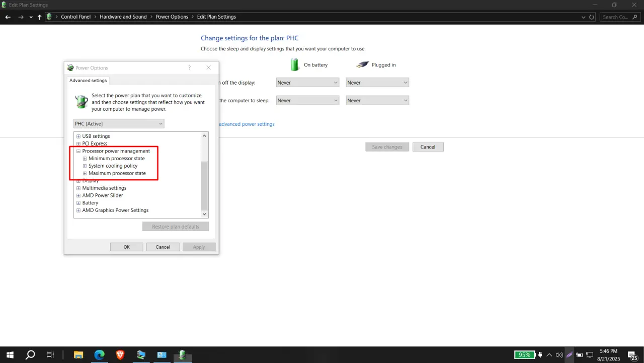Refresh the Control Panel address bar
The image size is (644, 363).
592,17
